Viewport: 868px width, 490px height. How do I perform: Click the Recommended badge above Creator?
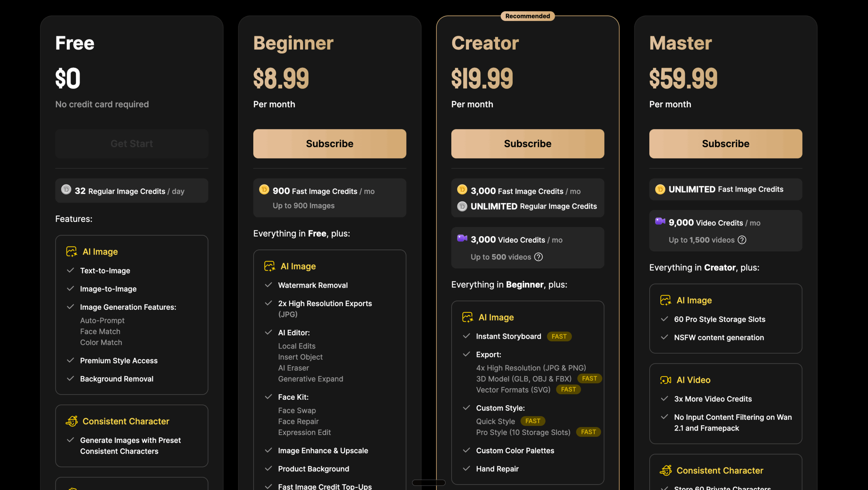click(528, 16)
